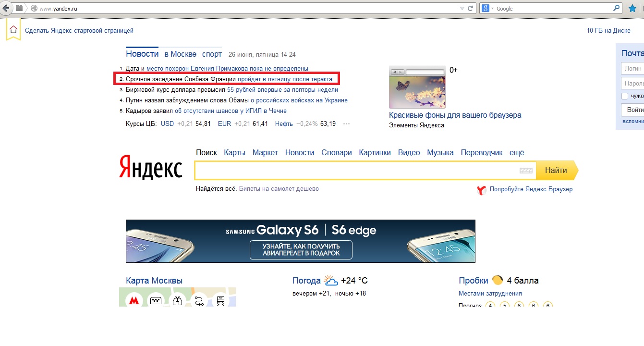The height and width of the screenshot is (346, 644).
Task: Expand more exchange rates with the three dots
Action: [x=346, y=124]
